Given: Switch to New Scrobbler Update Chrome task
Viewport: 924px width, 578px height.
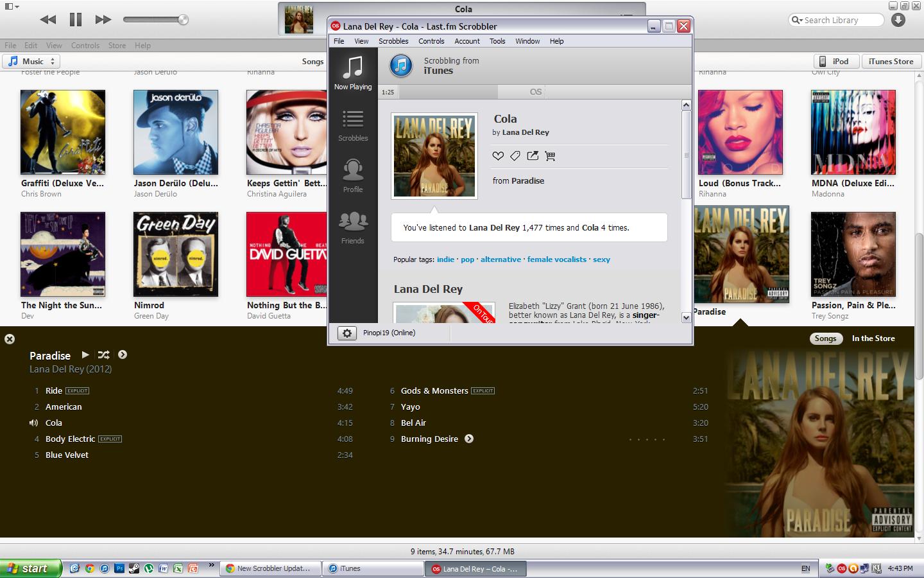Looking at the screenshot, I should (x=269, y=568).
